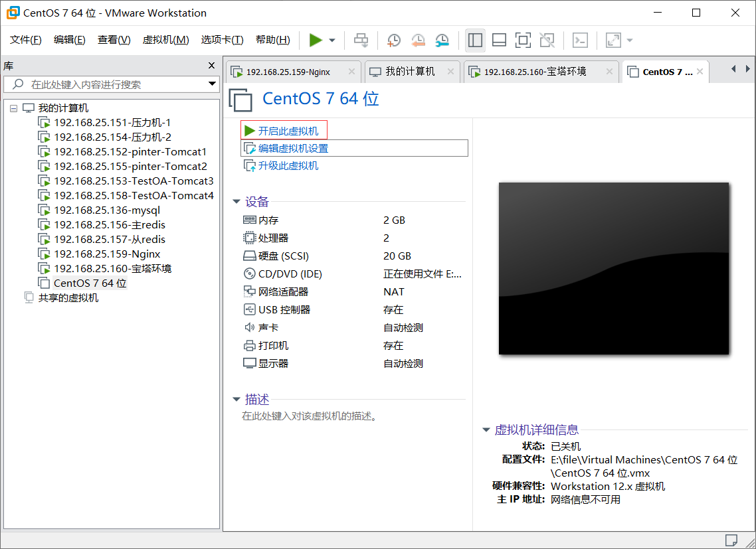Revert to the previous snapshot icon
Screen dimensions: 756x549
418,40
